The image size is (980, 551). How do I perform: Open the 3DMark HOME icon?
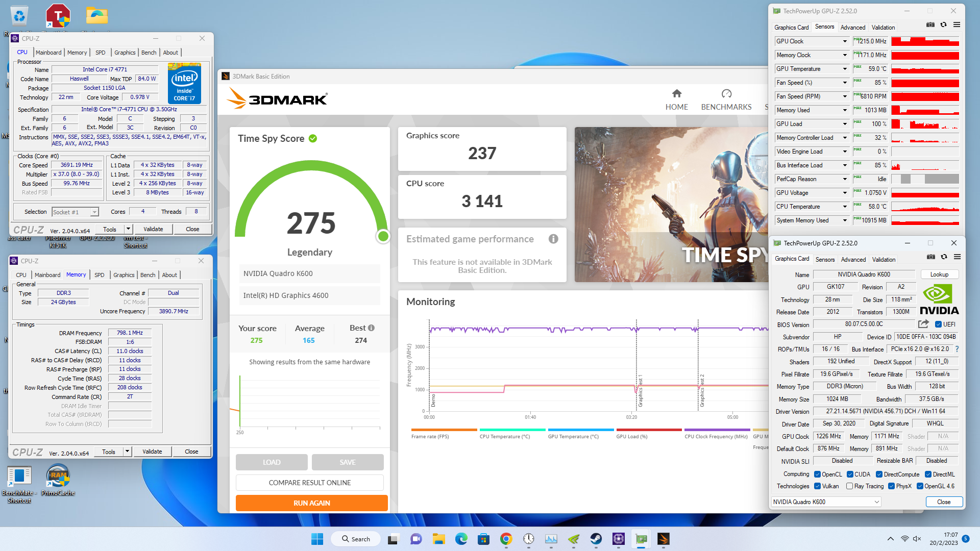pyautogui.click(x=676, y=93)
